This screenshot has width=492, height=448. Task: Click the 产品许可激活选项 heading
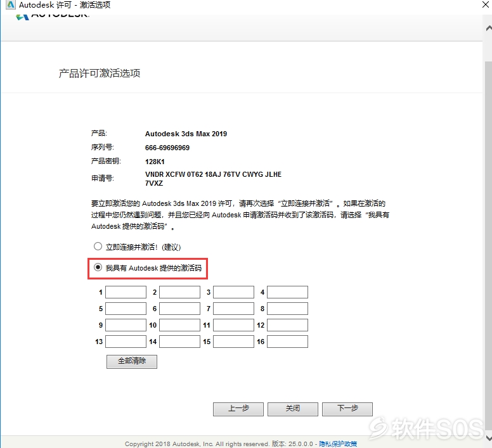coord(100,74)
